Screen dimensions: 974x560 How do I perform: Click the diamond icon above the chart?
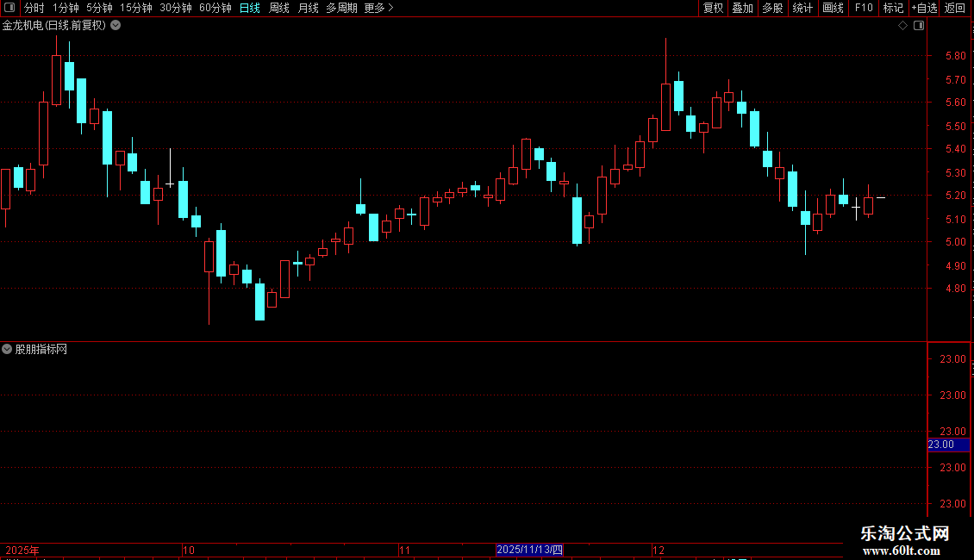tap(903, 26)
